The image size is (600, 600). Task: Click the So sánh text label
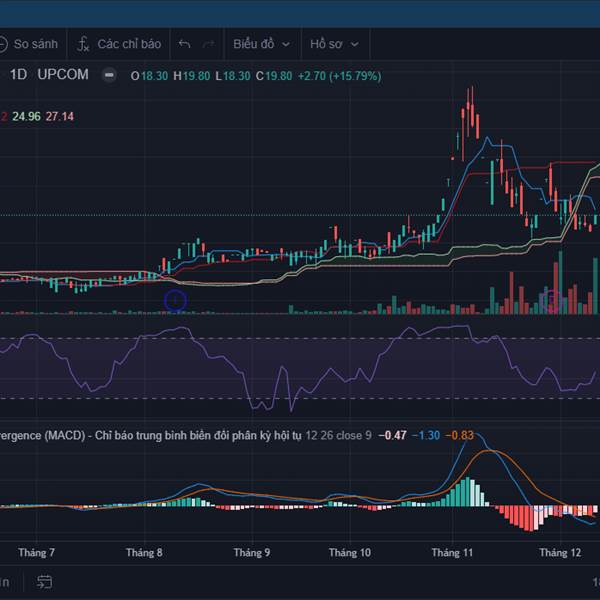pyautogui.click(x=37, y=44)
